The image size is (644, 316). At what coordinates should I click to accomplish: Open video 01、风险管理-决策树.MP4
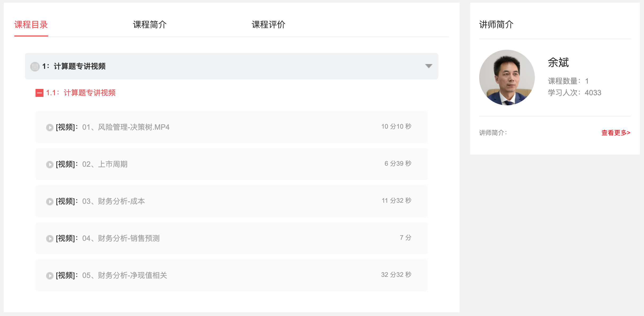126,127
